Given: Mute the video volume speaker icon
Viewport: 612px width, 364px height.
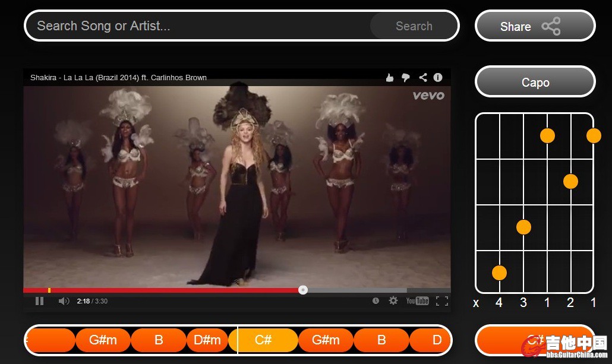Looking at the screenshot, I should (64, 301).
